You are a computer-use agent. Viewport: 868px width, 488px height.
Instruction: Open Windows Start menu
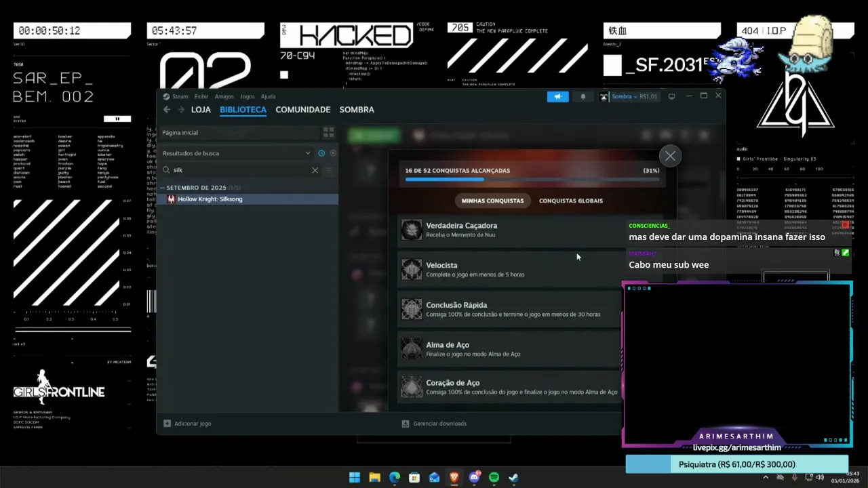point(355,478)
